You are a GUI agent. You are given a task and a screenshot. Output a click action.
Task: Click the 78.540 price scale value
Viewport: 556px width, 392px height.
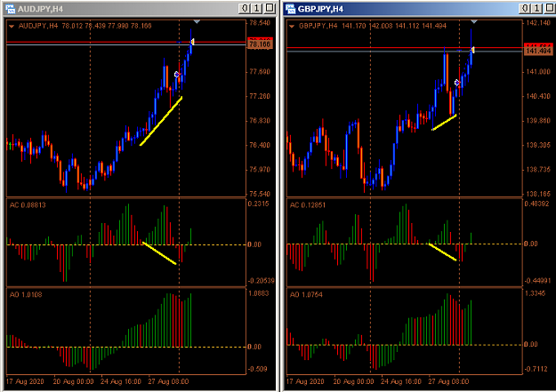[x=260, y=23]
